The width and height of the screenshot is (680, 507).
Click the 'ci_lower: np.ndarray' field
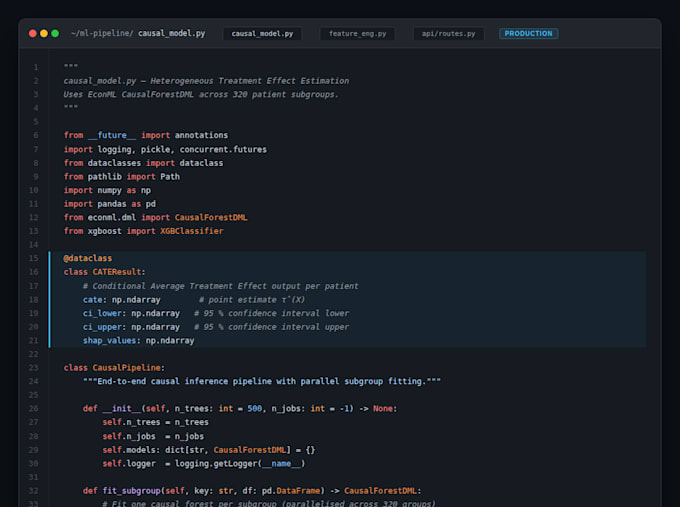[131, 313]
